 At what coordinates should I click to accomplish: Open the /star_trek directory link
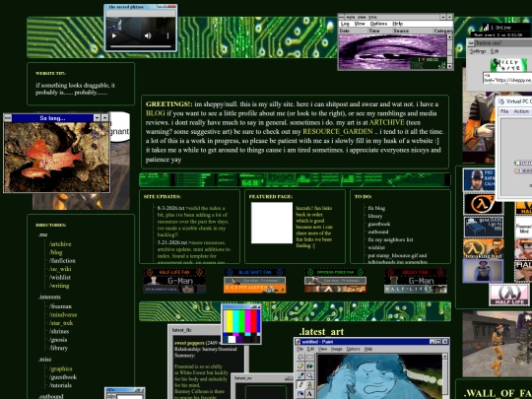tap(61, 323)
